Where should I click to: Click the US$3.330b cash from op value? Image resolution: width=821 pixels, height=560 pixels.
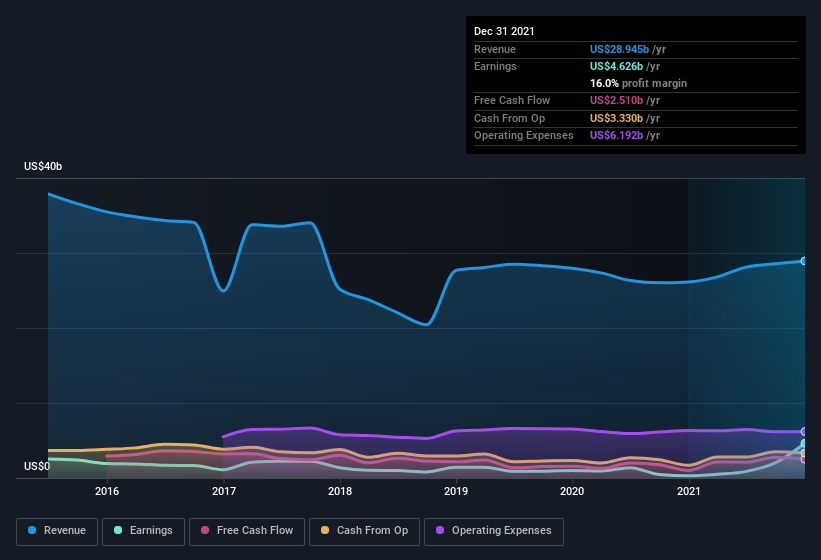point(616,118)
